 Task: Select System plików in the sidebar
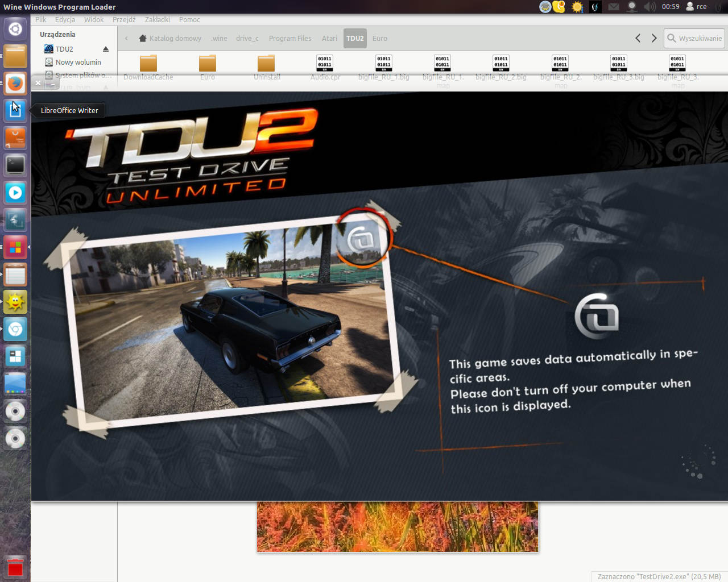[x=78, y=75]
